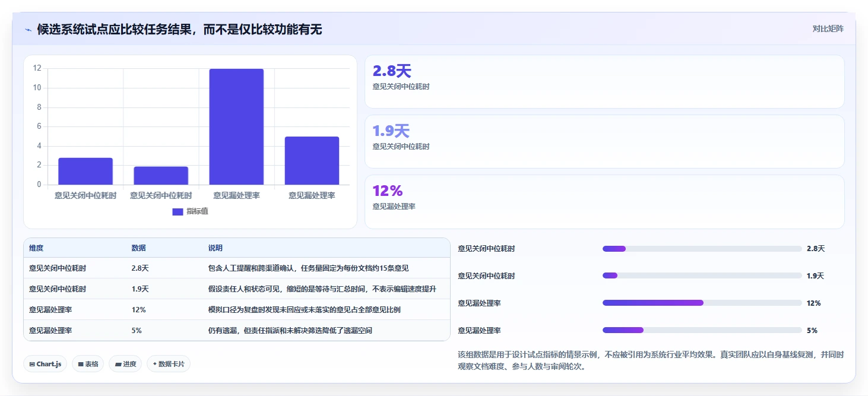This screenshot has width=868, height=396.
Task: Click the 对比矩阵 label in header
Action: tap(828, 28)
